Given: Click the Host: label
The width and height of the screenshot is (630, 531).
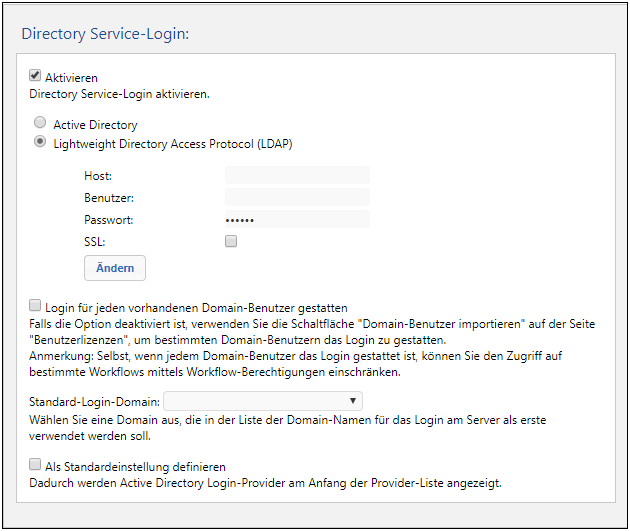Looking at the screenshot, I should [98, 176].
